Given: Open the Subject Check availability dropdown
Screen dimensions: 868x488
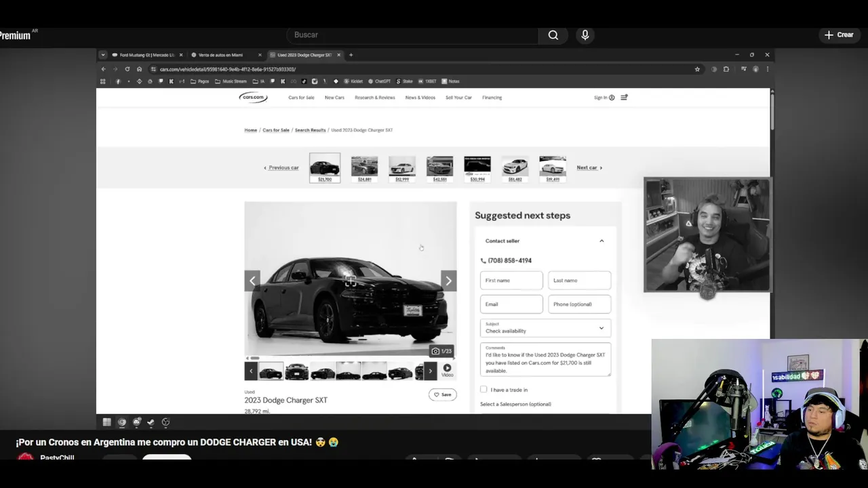Looking at the screenshot, I should click(545, 328).
